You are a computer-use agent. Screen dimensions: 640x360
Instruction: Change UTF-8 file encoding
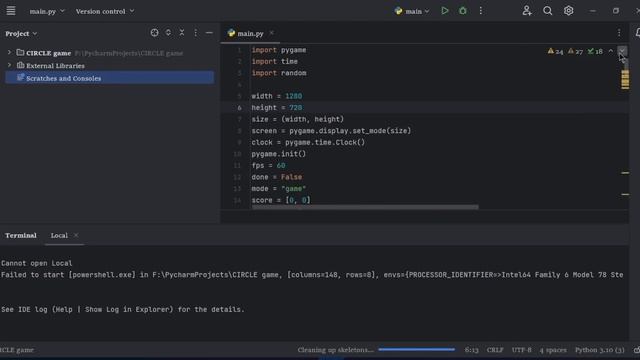(x=521, y=350)
